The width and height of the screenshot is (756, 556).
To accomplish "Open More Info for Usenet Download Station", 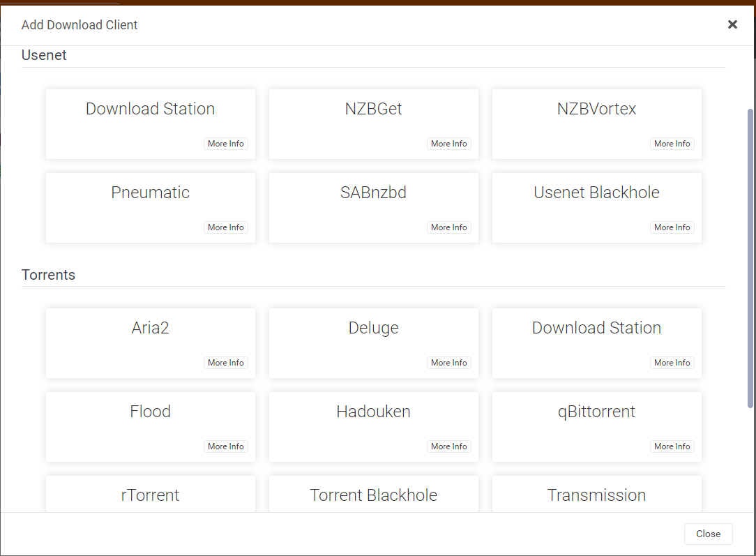I will pyautogui.click(x=226, y=144).
